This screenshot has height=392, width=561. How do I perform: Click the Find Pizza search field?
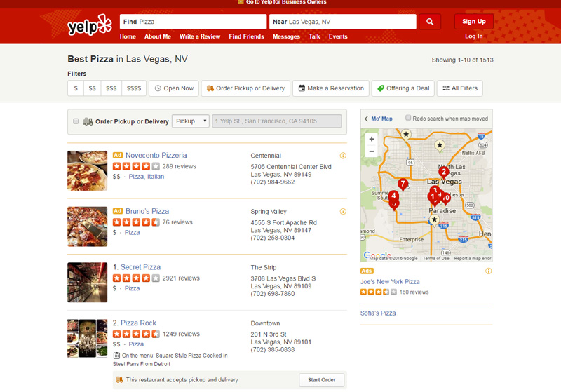(x=194, y=22)
